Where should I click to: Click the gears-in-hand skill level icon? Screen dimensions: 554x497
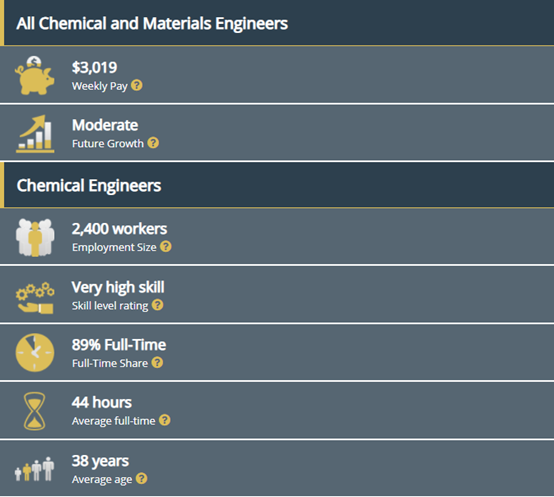point(35,298)
